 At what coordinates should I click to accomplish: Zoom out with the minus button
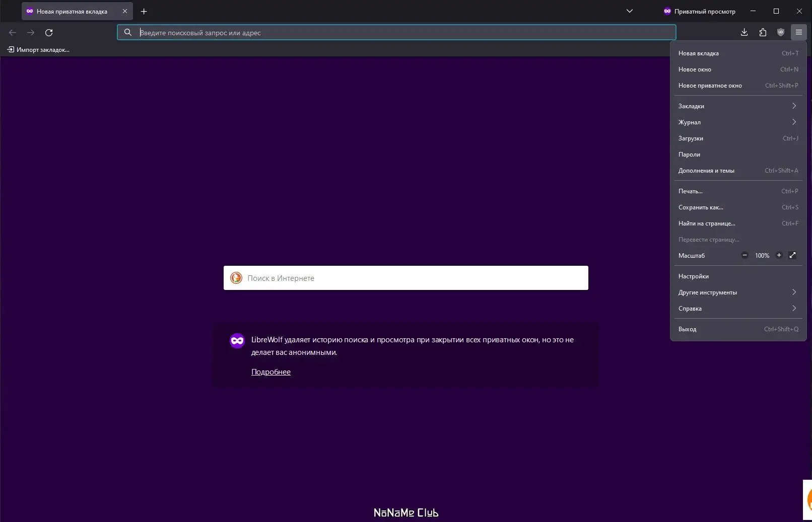click(x=745, y=255)
